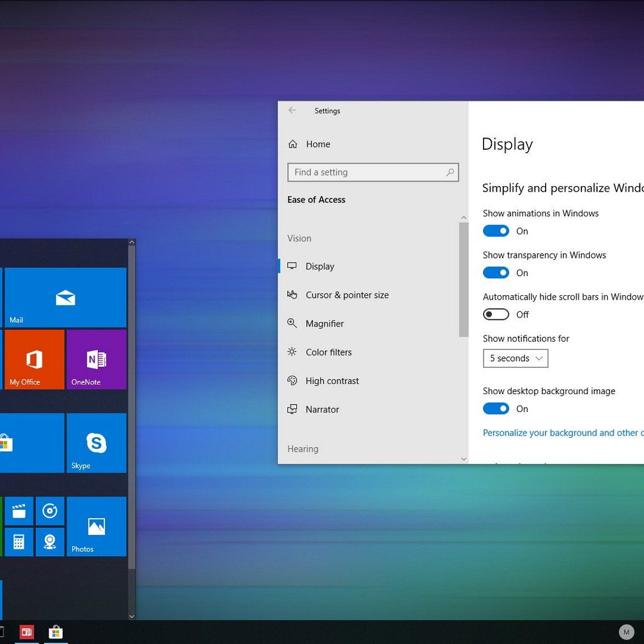Click the settings back arrow
644x644 pixels.
tap(292, 111)
